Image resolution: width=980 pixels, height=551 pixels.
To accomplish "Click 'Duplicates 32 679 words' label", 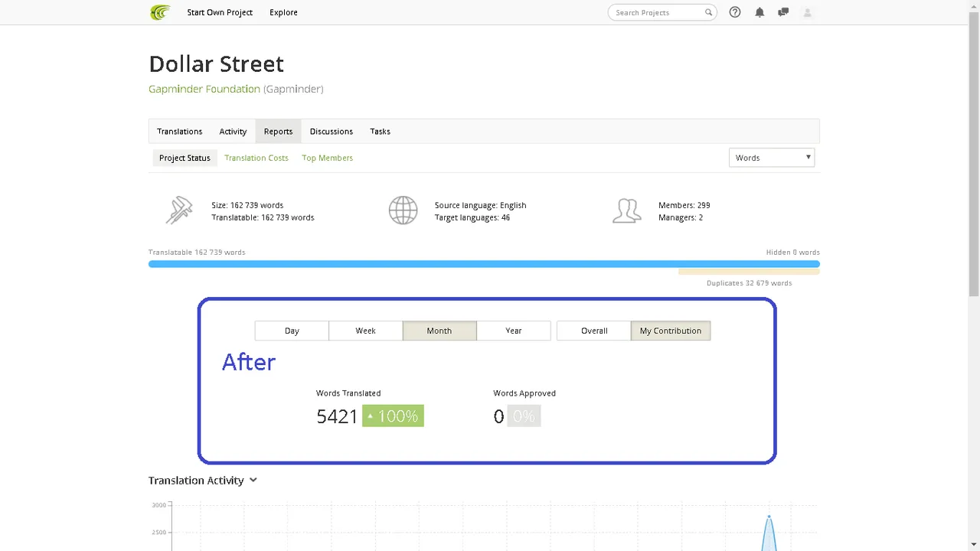I will [749, 283].
